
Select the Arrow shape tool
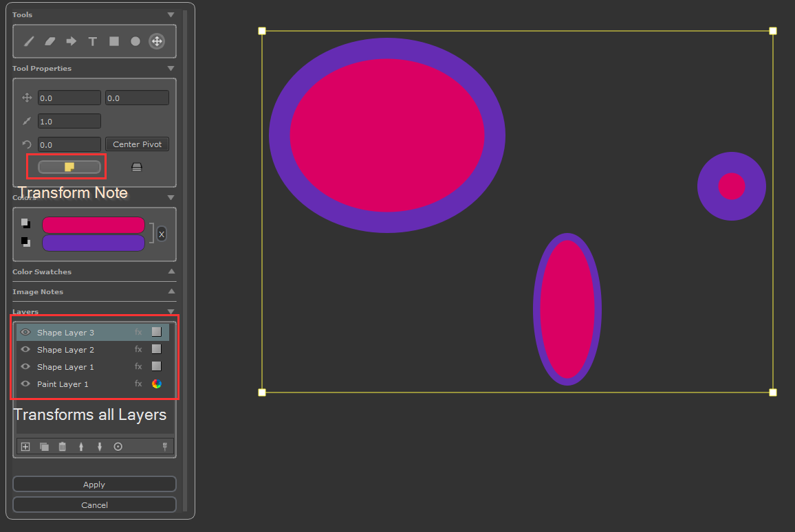click(x=71, y=41)
